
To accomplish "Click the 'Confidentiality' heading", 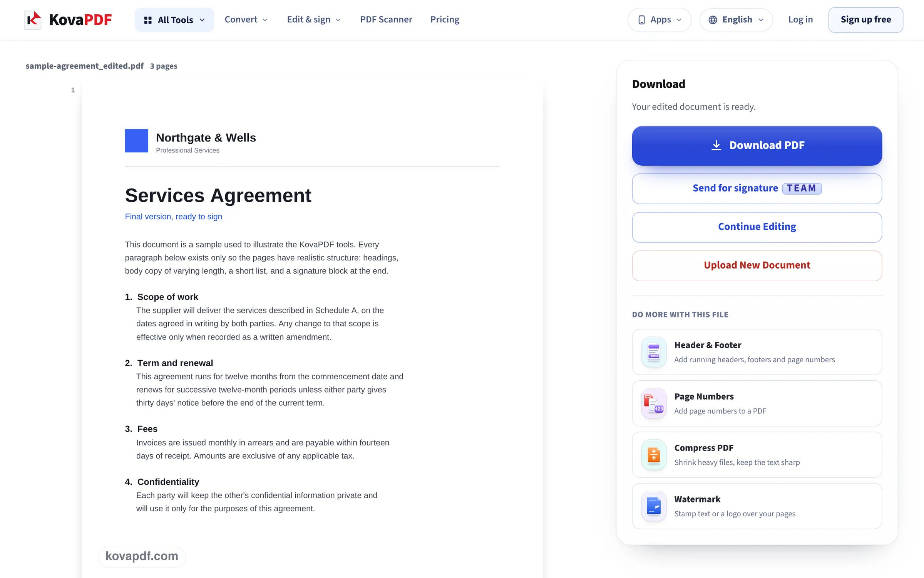I will click(x=168, y=482).
